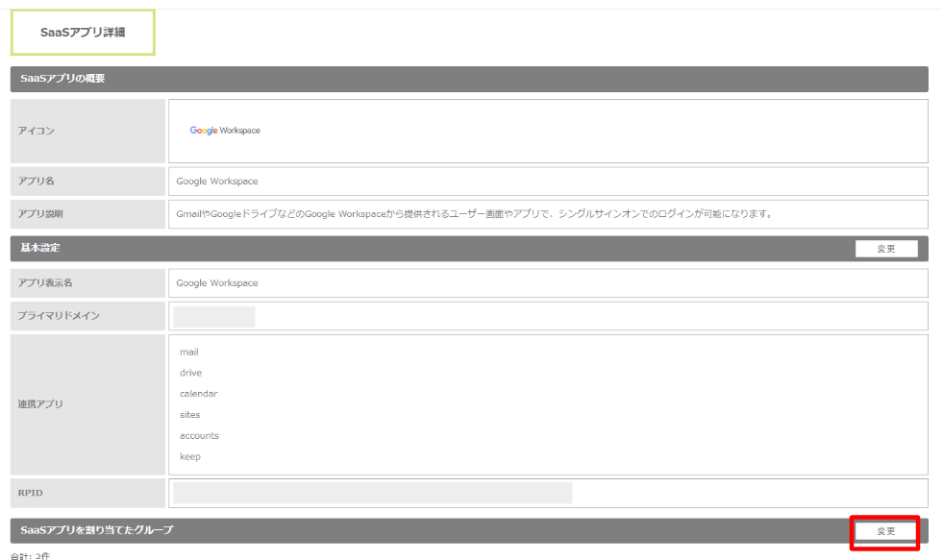
Task: Choose keep in the 連携アプリ list
Action: (x=189, y=457)
